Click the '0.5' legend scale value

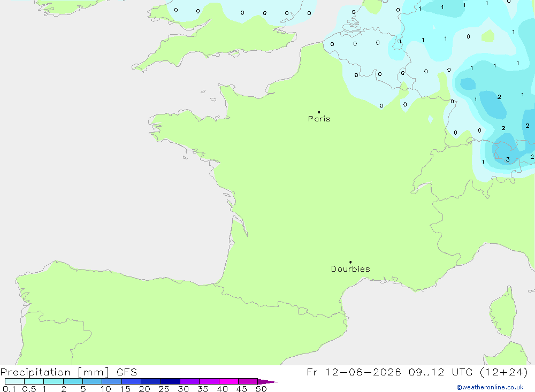29,389
